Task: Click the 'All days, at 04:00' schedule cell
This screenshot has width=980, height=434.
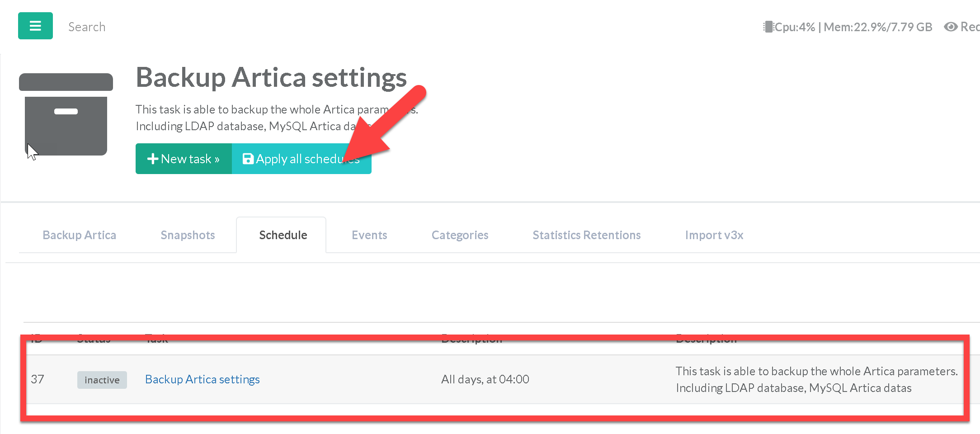Action: click(485, 379)
